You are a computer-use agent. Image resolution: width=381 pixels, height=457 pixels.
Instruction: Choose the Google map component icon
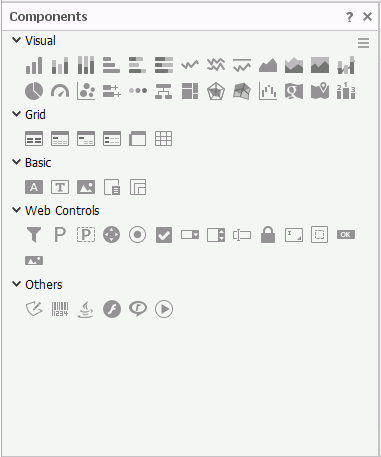pos(294,91)
